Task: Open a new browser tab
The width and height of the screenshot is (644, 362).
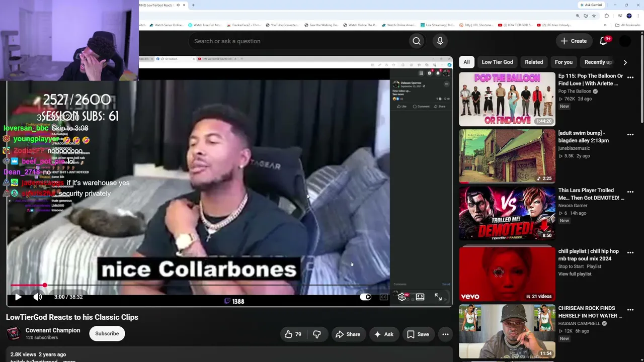Action: (x=193, y=5)
